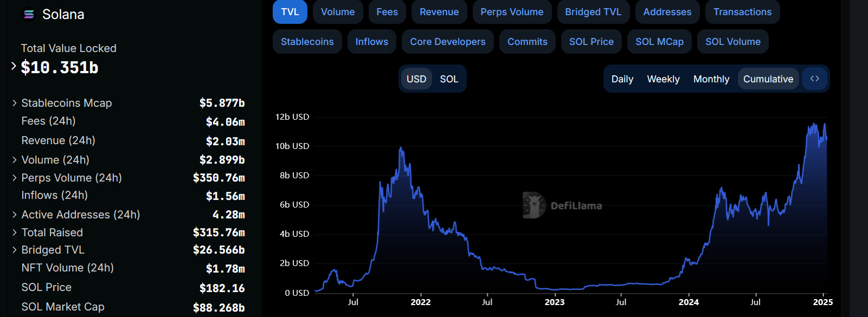
Task: Show Stablecoins on the chart
Action: 307,42
